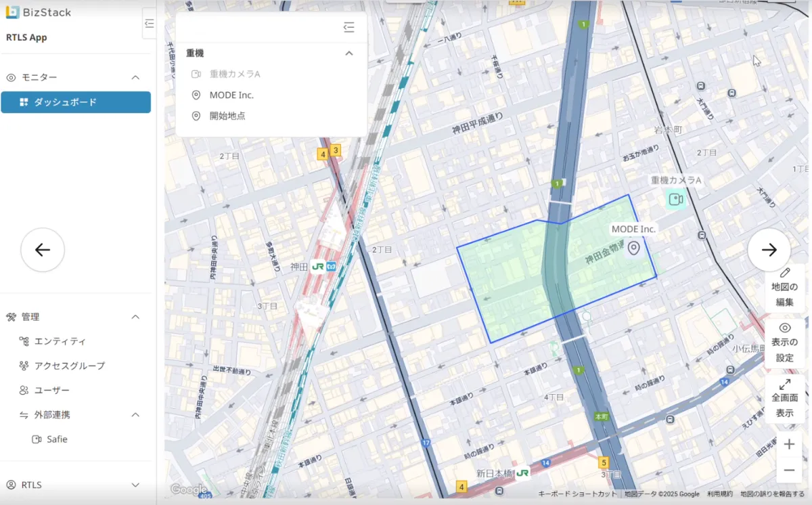Go to next view with right arrow

coord(769,250)
